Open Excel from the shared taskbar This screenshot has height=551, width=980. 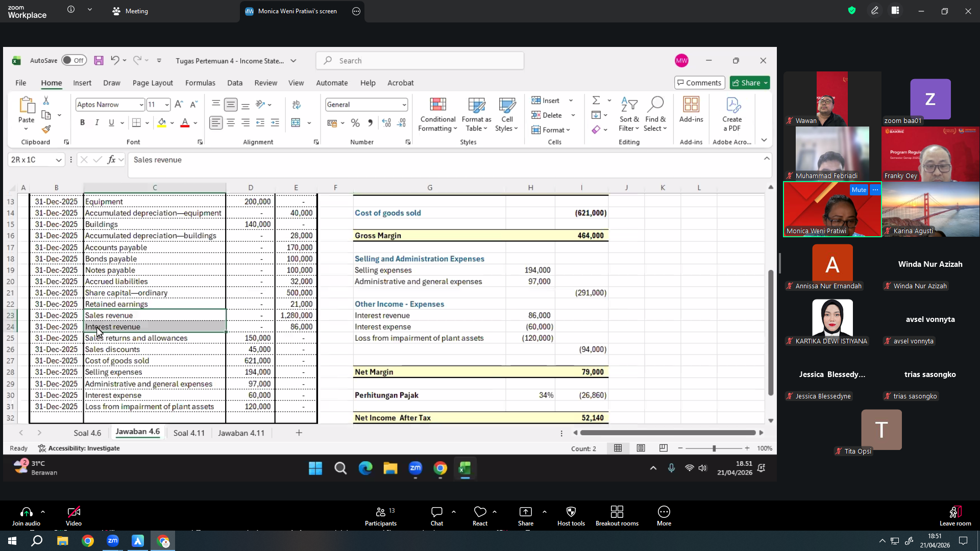coord(464,468)
